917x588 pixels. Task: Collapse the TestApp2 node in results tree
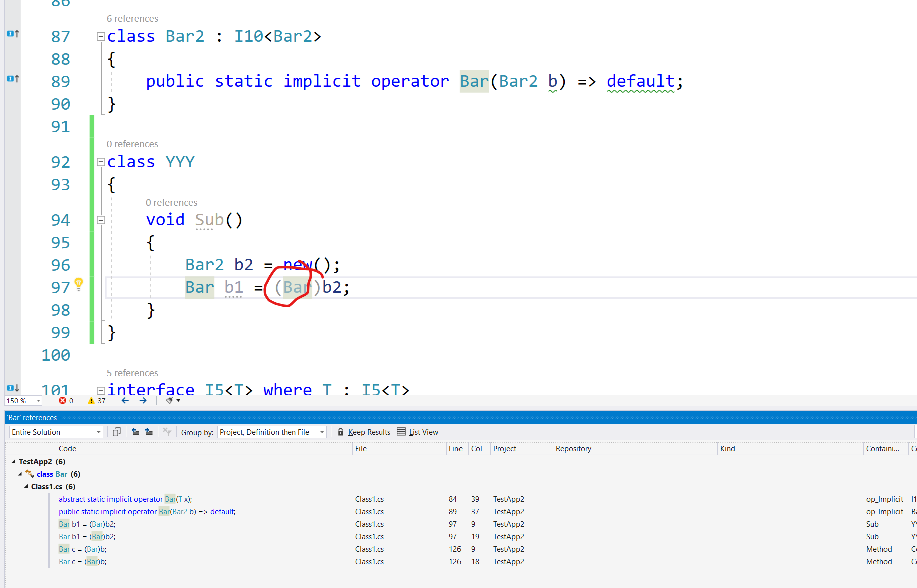point(13,461)
